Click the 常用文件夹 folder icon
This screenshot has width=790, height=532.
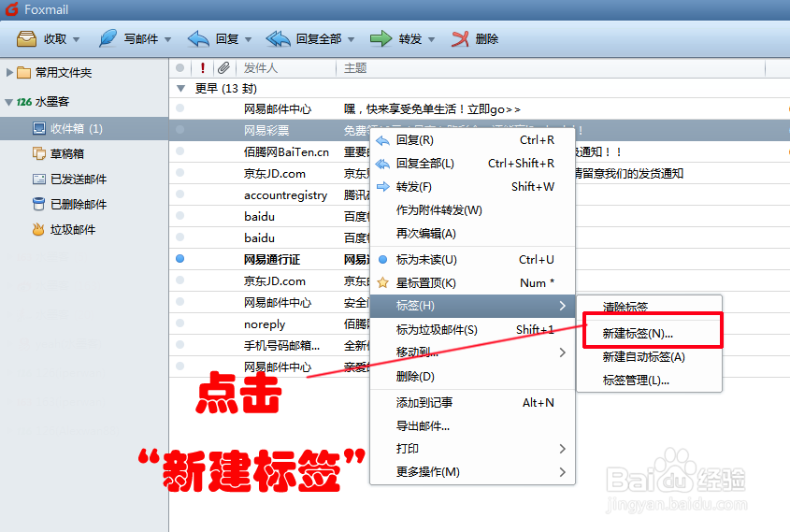point(23,73)
